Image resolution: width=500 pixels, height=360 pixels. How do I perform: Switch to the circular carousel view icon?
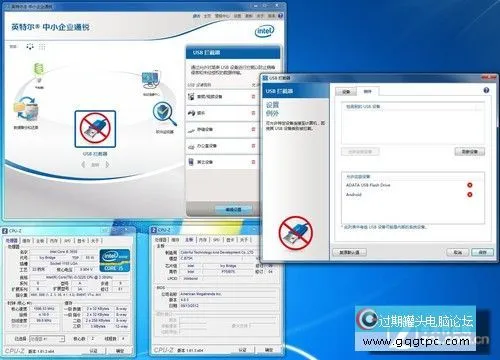point(30,47)
